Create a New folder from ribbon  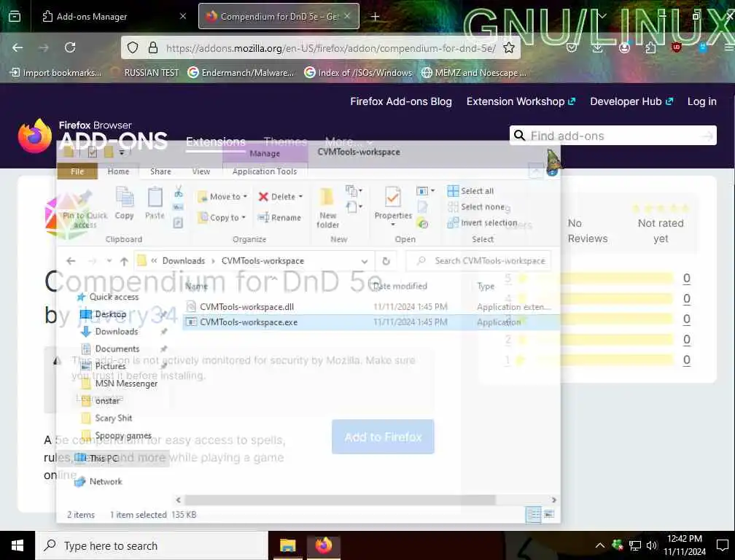click(327, 208)
